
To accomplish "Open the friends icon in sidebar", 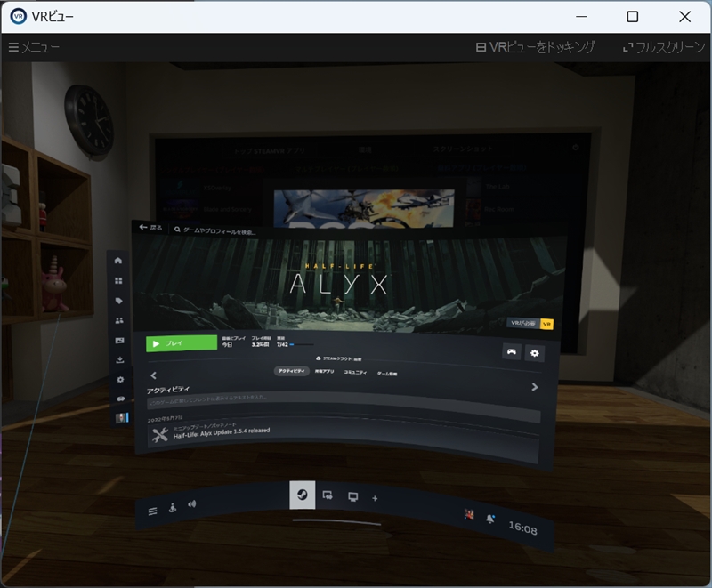I will (x=119, y=321).
